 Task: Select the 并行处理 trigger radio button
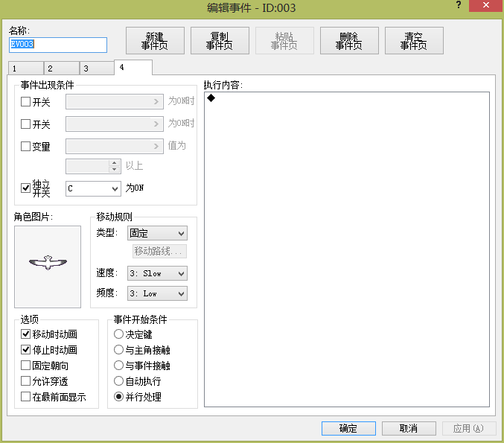pos(118,396)
